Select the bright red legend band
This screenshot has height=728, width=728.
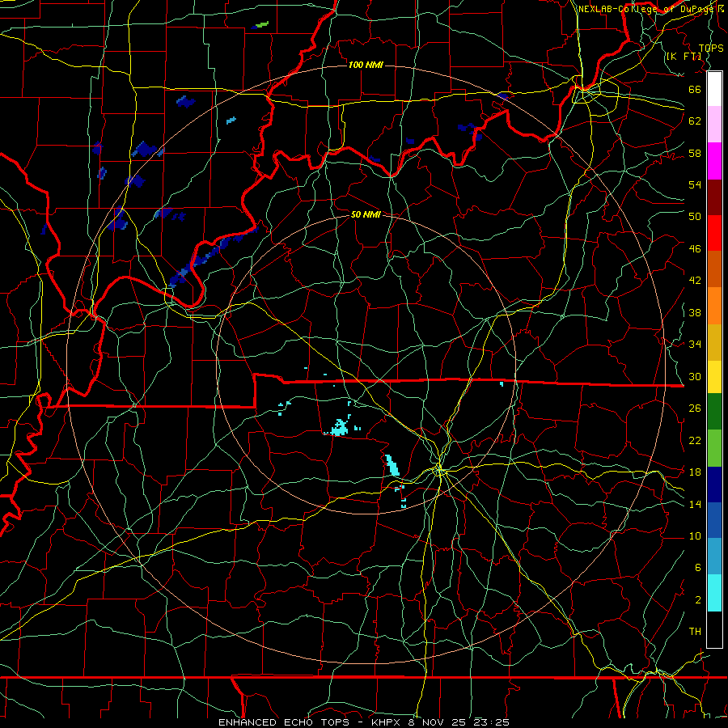point(714,233)
